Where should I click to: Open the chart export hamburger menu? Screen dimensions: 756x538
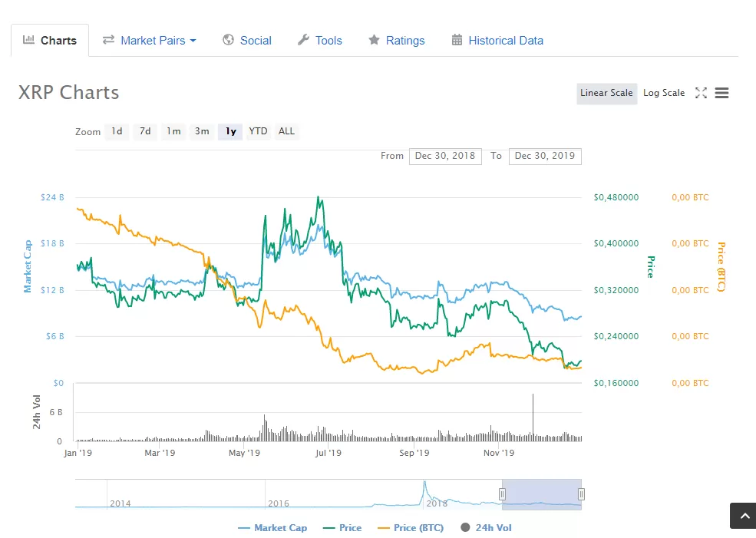[721, 93]
